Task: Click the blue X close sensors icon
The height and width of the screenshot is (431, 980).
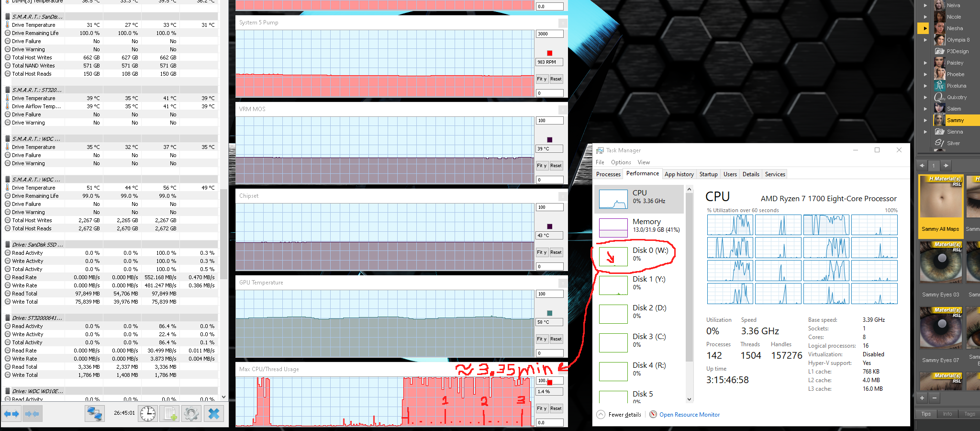Action: pyautogui.click(x=214, y=414)
